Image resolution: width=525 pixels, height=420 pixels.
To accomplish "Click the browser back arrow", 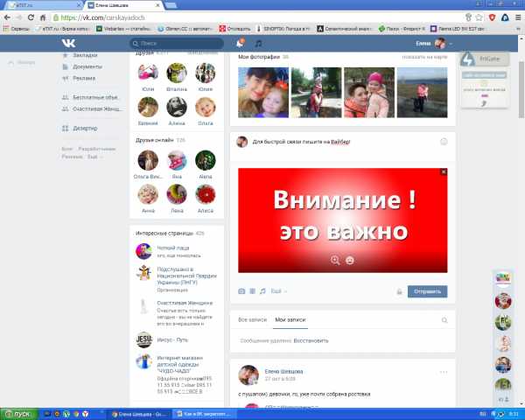I will coord(7,17).
